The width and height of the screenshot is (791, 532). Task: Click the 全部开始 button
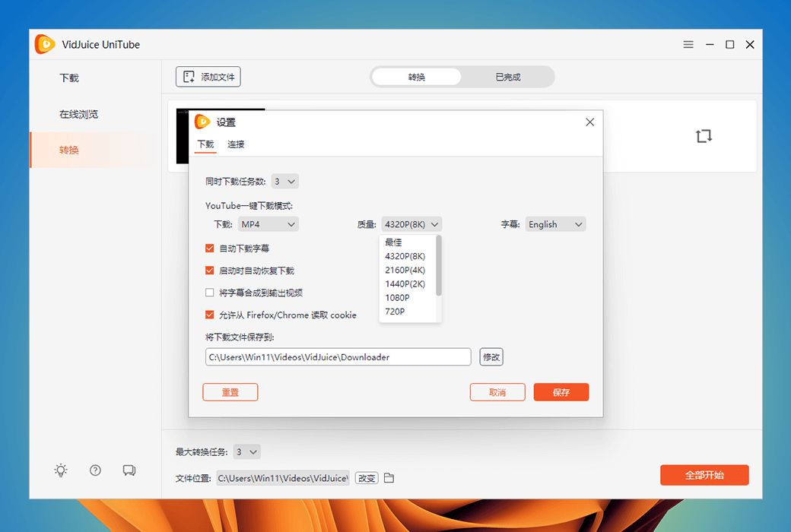click(x=704, y=475)
